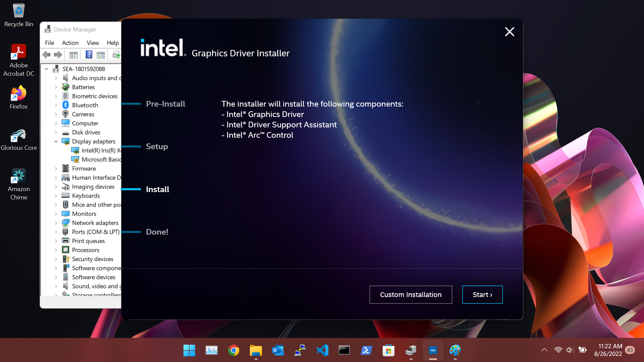Select Adobe Acrobat DC desktop shortcut

(19, 60)
